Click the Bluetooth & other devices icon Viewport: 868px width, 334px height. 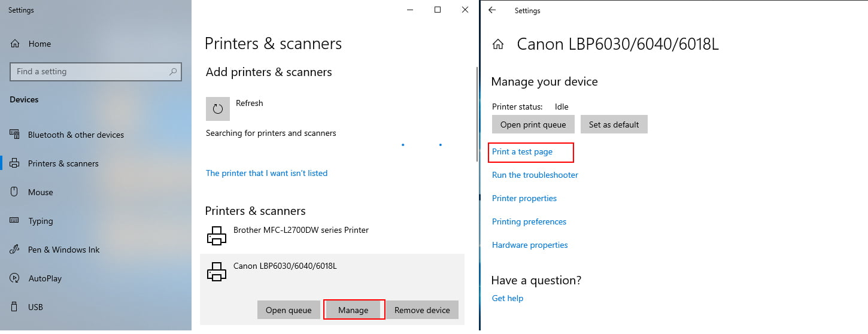[15, 135]
